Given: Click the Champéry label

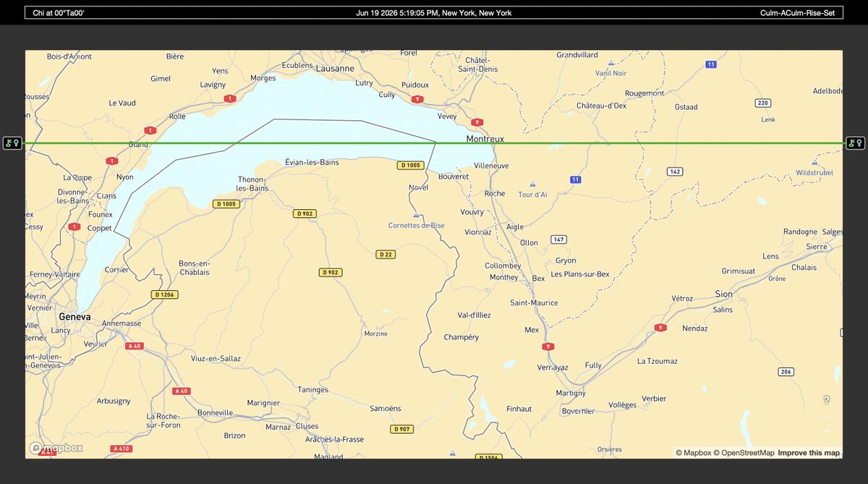Looking at the screenshot, I should point(461,337).
